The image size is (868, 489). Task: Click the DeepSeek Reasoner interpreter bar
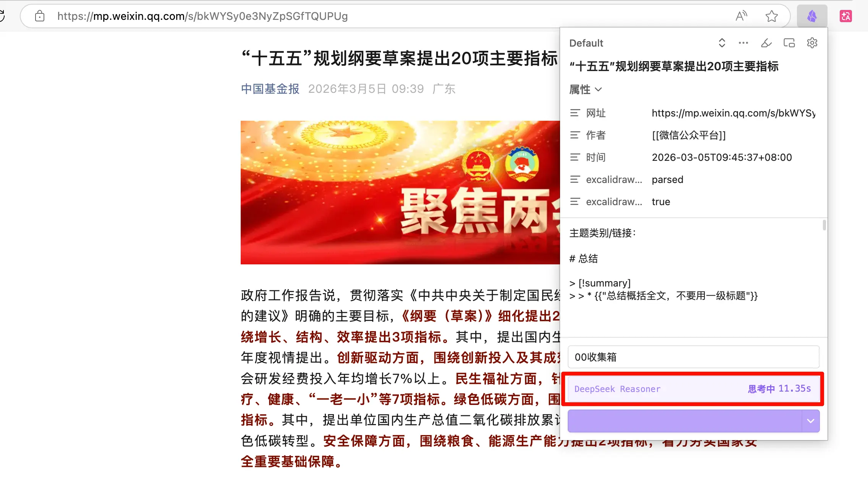[693, 389]
